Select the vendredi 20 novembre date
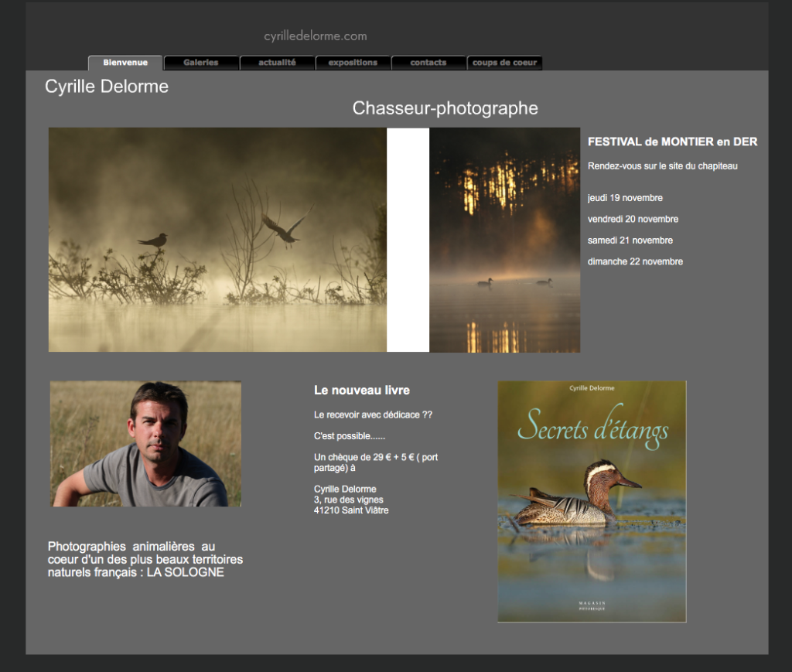 click(x=633, y=219)
